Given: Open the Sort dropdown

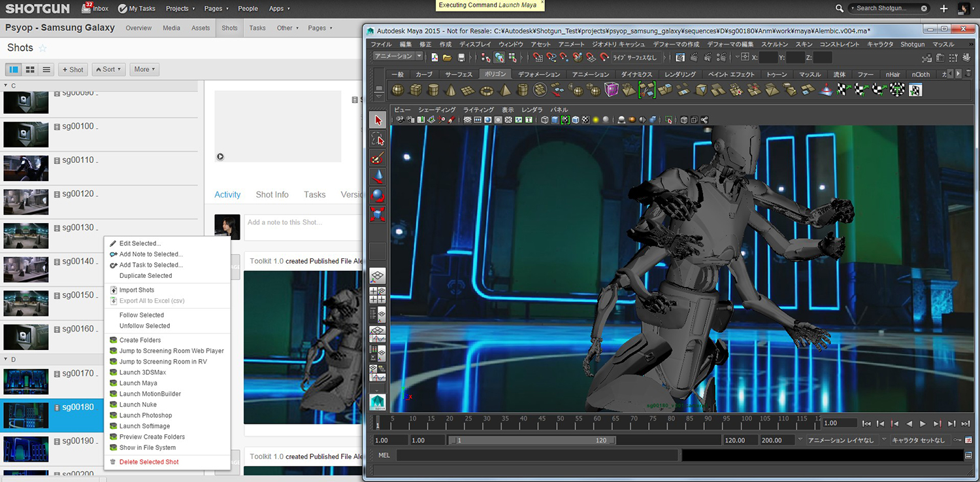Looking at the screenshot, I should point(108,69).
